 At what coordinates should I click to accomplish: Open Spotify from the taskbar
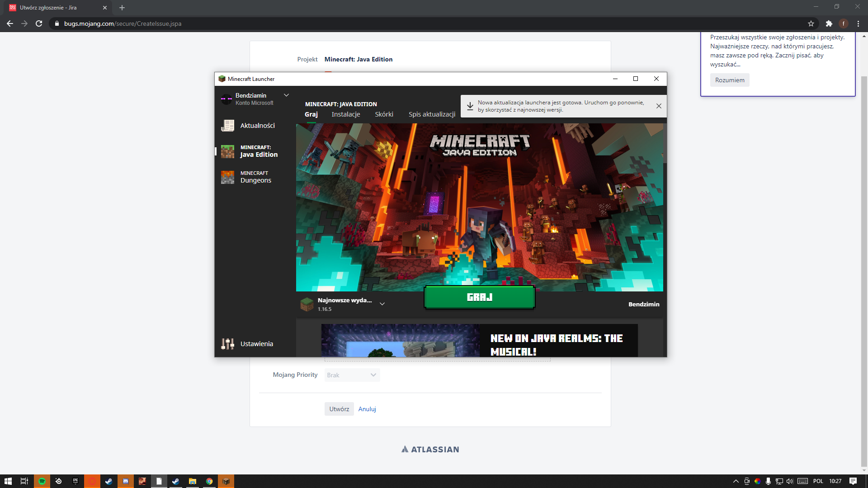pyautogui.click(x=42, y=481)
